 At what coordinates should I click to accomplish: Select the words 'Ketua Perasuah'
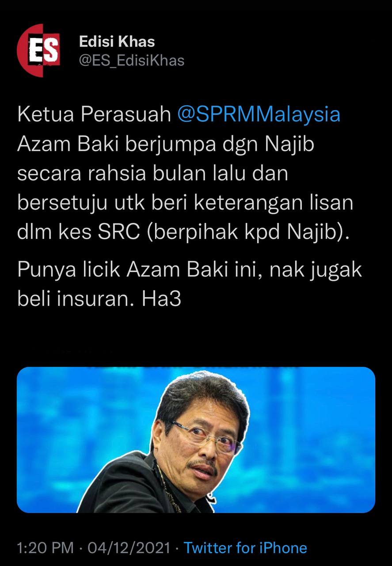pyautogui.click(x=94, y=115)
